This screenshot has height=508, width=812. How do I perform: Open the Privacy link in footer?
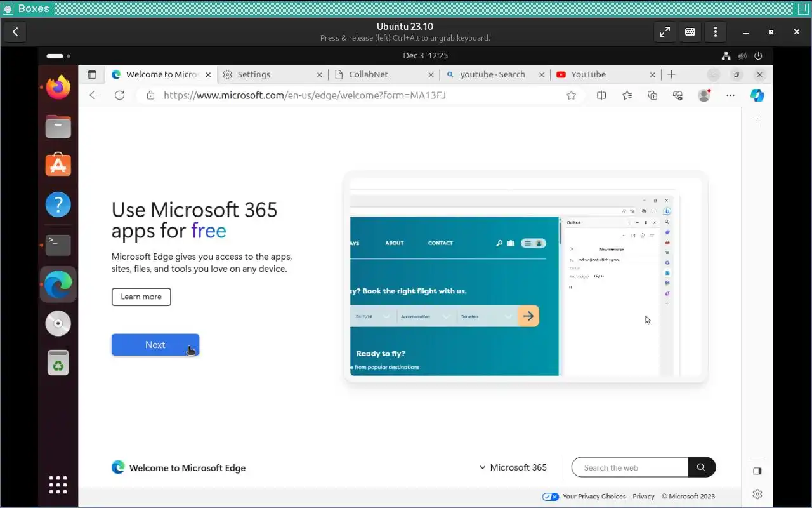(x=643, y=497)
